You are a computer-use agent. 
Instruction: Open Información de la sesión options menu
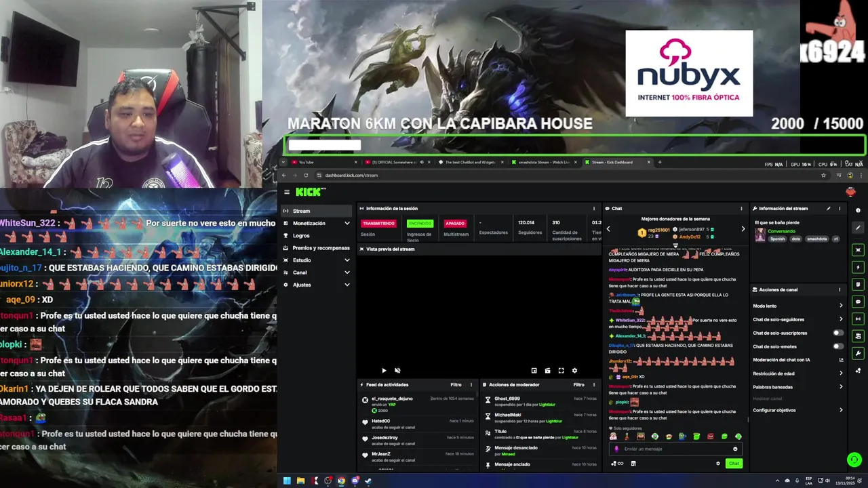point(594,209)
